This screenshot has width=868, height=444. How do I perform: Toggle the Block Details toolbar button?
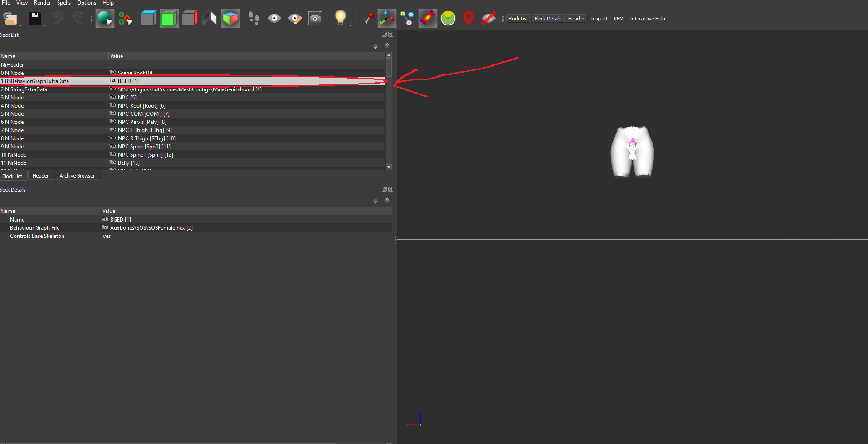click(548, 19)
